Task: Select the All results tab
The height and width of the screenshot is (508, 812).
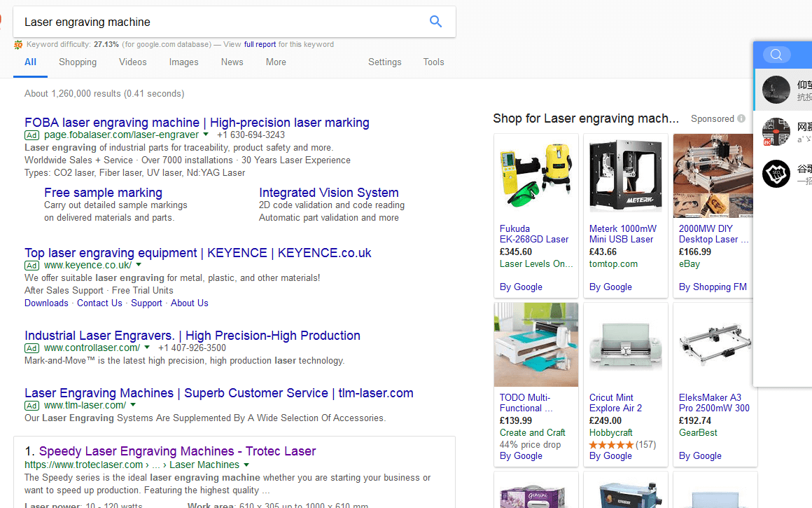Action: coord(31,62)
